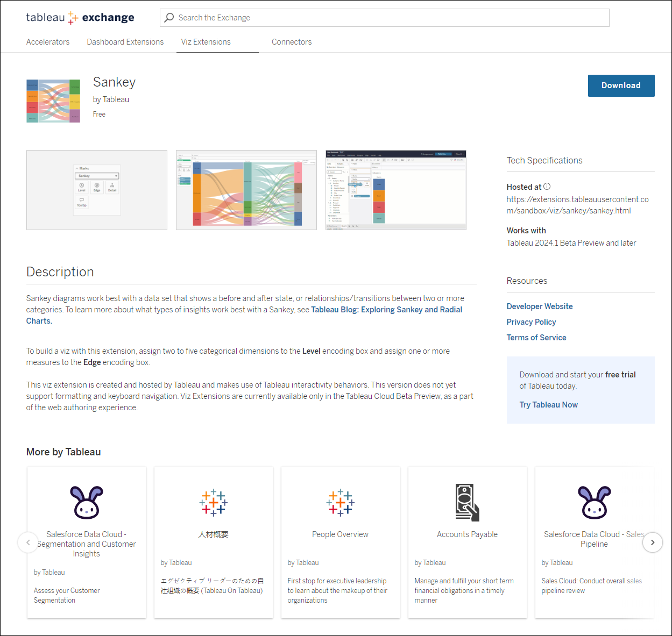Image resolution: width=672 pixels, height=636 pixels.
Task: Click the search magnifier icon
Action: [169, 18]
